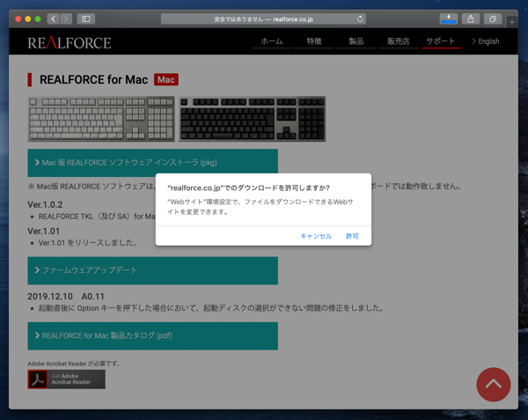Open REALFORCE for Mac 製品カタログ (pdf)
Viewport: 528px width, 420px height.
coord(153,335)
